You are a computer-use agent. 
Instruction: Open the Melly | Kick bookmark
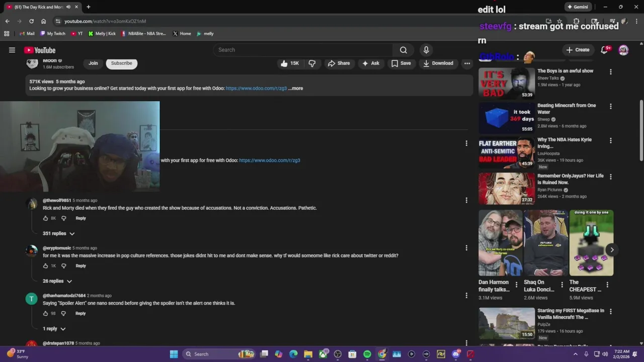[102, 34]
